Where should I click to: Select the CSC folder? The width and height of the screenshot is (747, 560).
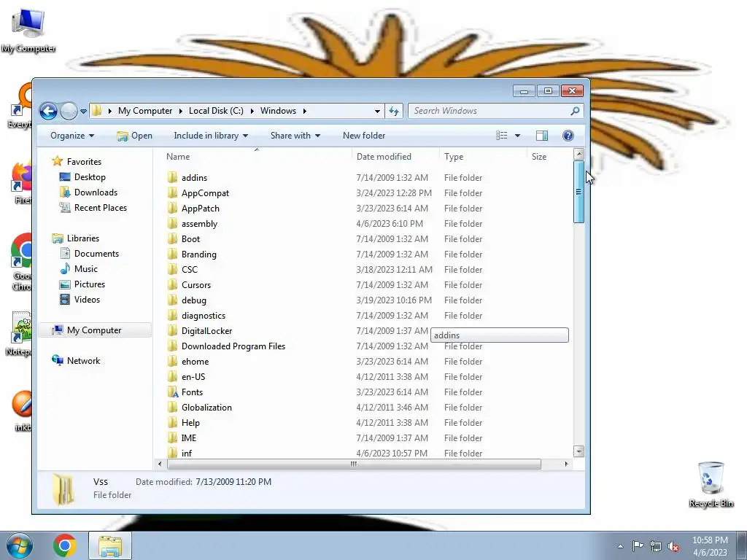(x=189, y=270)
